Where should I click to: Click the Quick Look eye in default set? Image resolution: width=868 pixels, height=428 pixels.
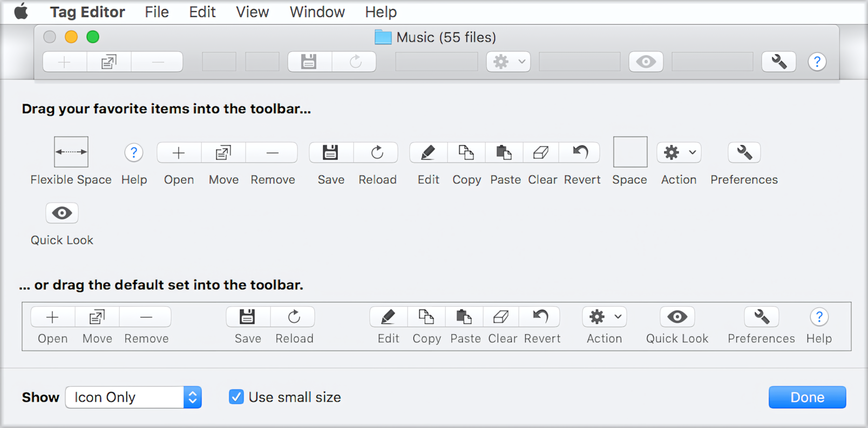coord(677,317)
